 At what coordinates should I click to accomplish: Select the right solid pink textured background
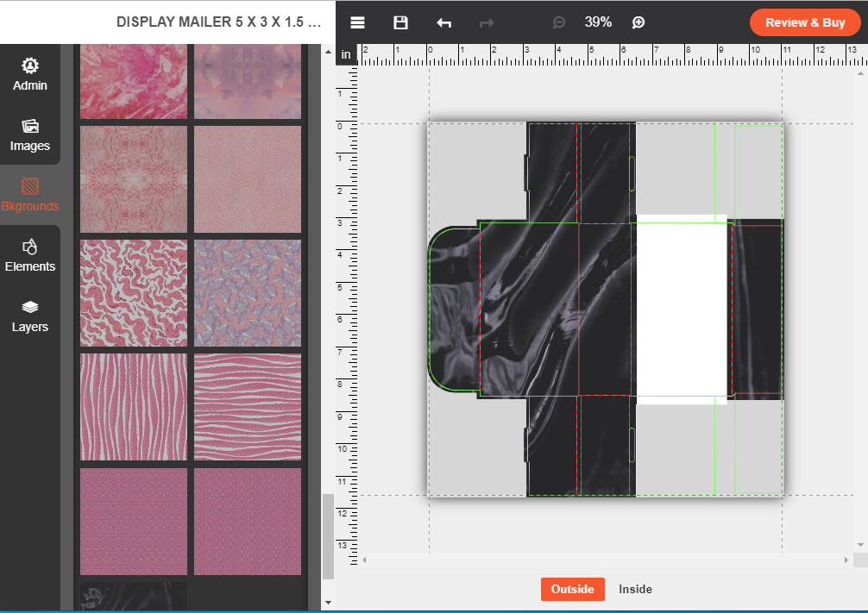(248, 522)
